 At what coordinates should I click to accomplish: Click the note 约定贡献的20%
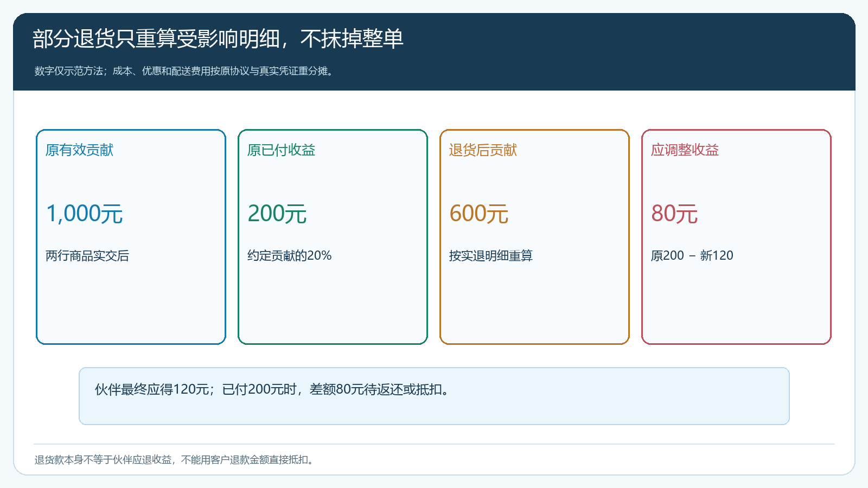click(x=289, y=255)
